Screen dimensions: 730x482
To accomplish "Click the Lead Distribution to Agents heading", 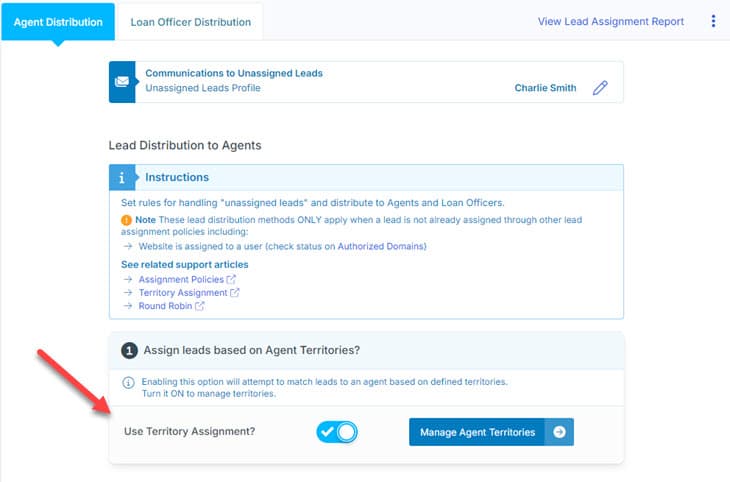I will click(x=185, y=145).
